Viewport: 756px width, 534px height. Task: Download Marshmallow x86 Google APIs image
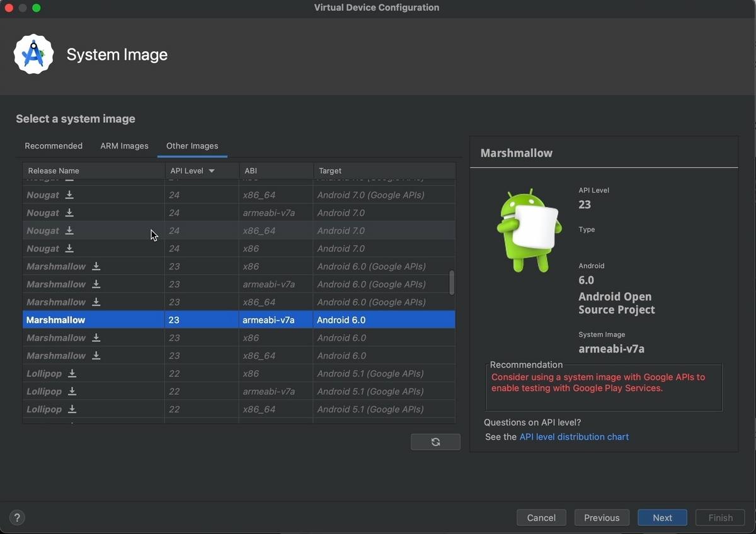coord(96,266)
